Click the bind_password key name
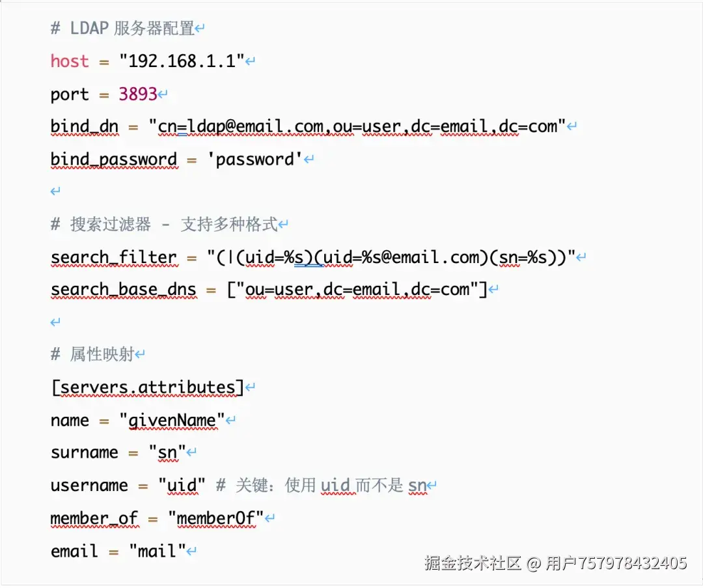 (114, 160)
